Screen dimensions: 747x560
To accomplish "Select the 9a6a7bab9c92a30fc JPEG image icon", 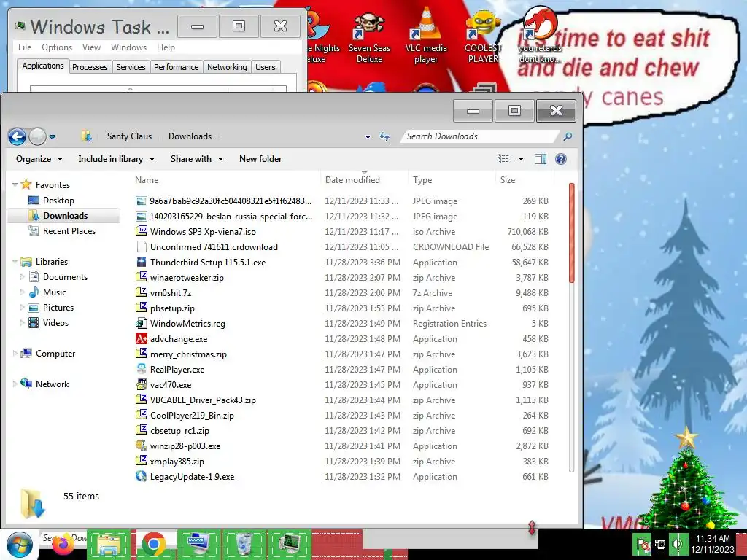I will pos(142,201).
